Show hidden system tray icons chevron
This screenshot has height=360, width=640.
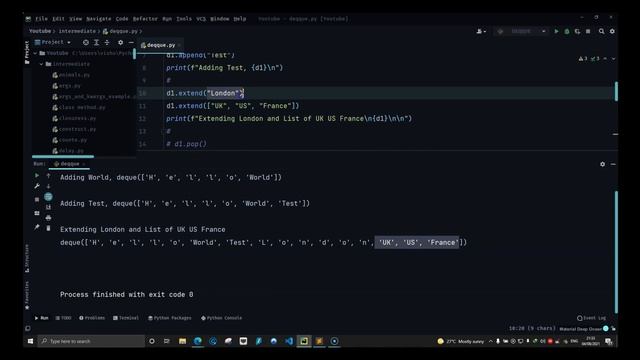pos(490,341)
